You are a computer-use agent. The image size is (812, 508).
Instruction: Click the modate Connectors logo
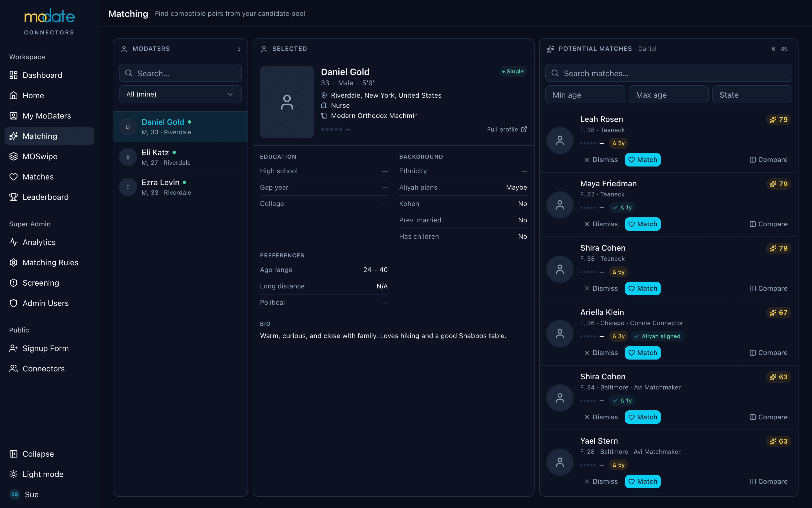(x=49, y=22)
